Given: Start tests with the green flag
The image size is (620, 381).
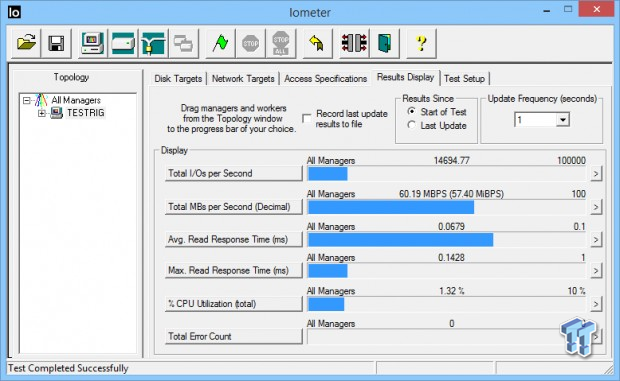Looking at the screenshot, I should [x=221, y=43].
